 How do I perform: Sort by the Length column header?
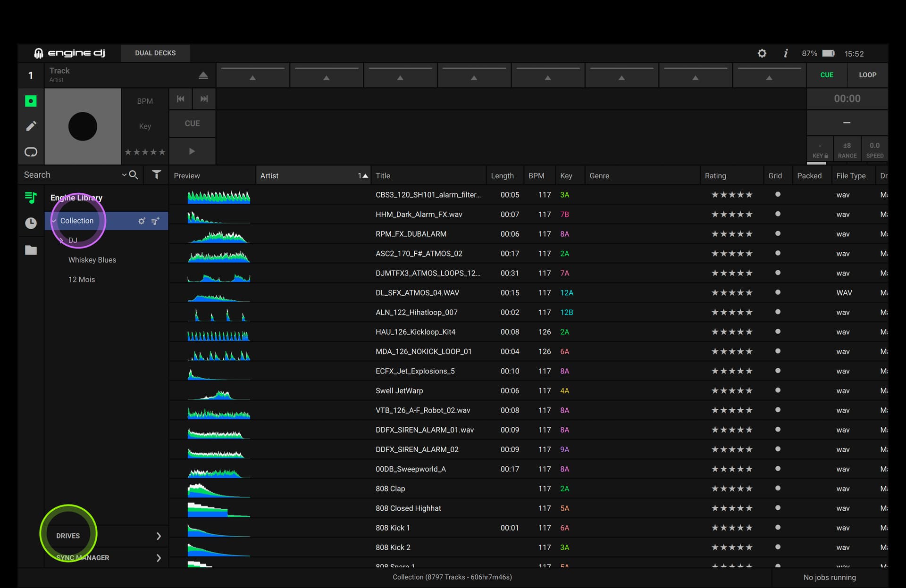tap(505, 175)
